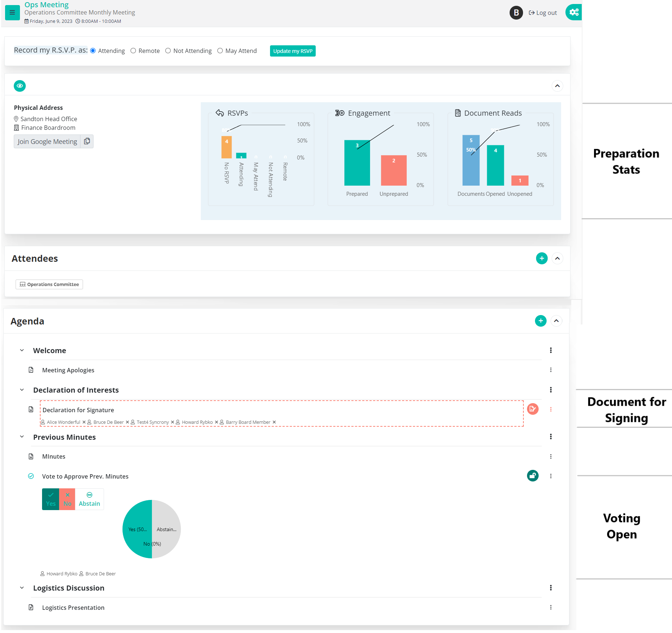Collapse the Previous Minutes section

click(22, 437)
